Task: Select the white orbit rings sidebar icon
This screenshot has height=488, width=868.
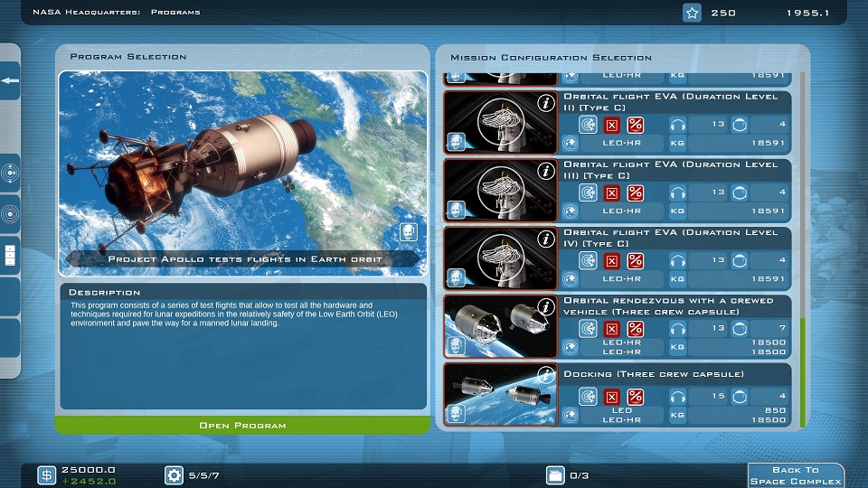Action: [x=10, y=174]
